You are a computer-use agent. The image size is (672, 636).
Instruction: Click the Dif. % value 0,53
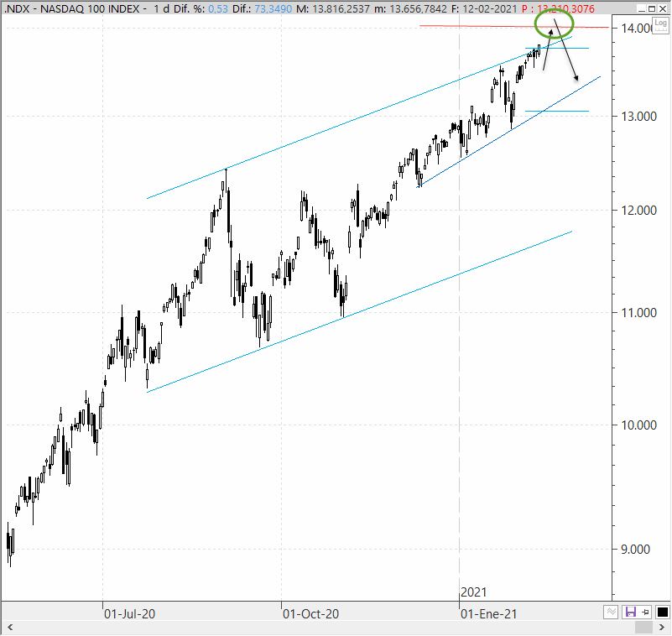pos(218,8)
